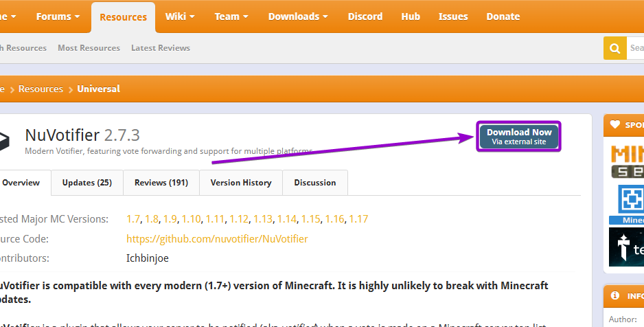The image size is (644, 327).
Task: Click the NuVotifier 2.7.3 title
Action: [82, 135]
